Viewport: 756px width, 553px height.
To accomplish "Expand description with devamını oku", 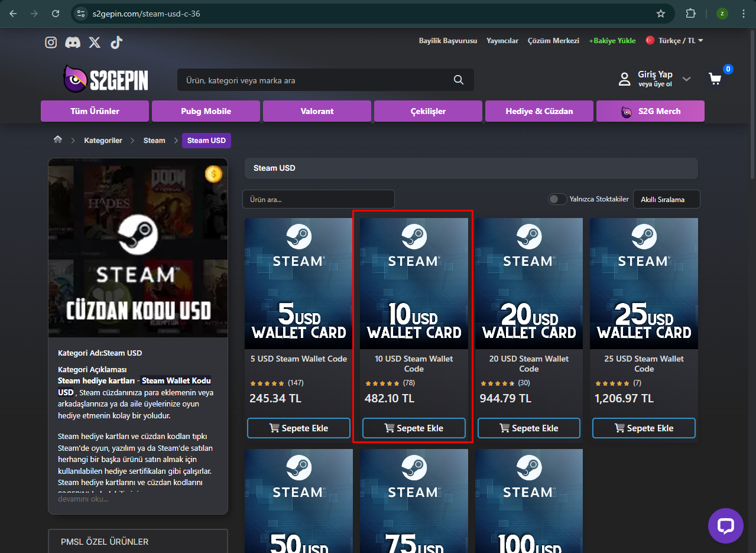I will [83, 499].
